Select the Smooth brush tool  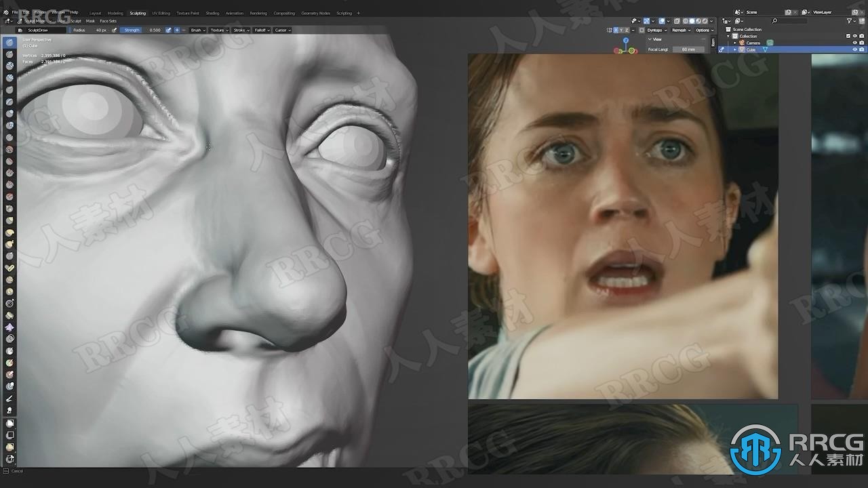[10, 149]
